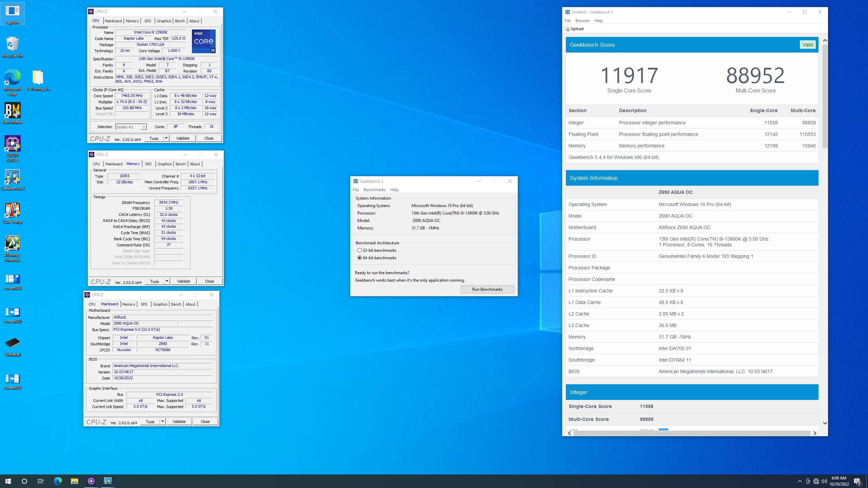The image size is (868, 488).
Task: Switch to Geekbench via its taskbar icon
Action: [107, 481]
